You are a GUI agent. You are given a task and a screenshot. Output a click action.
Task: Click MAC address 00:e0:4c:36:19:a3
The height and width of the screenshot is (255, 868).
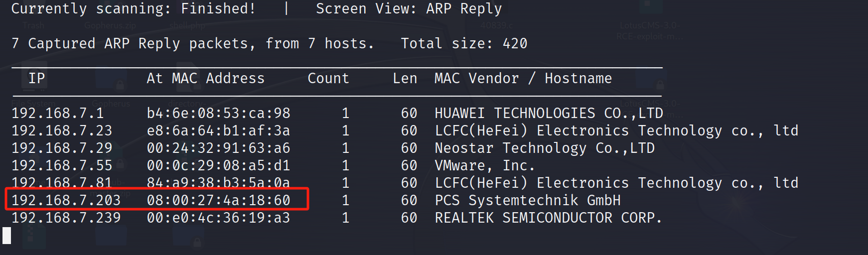click(218, 218)
